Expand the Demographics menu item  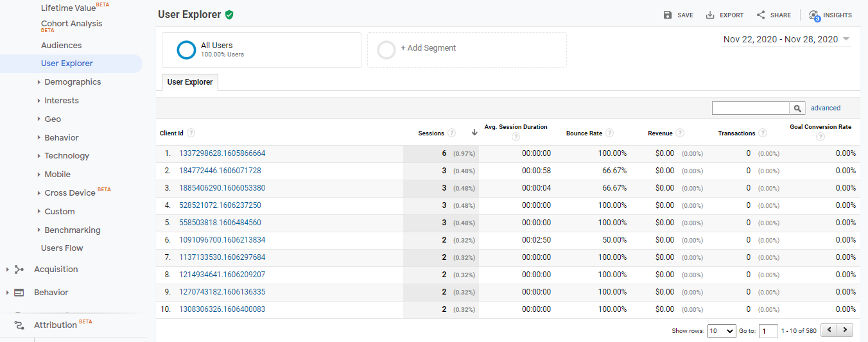(x=72, y=82)
